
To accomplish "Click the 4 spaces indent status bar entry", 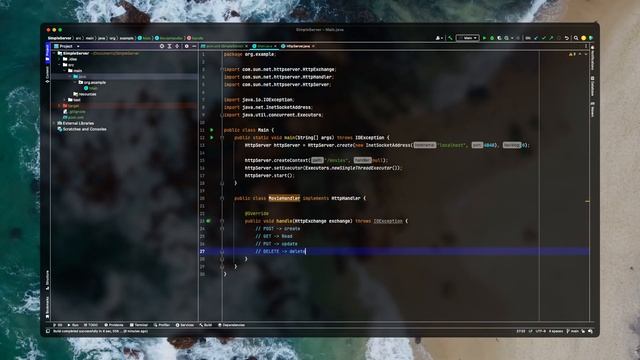I will tap(556, 331).
